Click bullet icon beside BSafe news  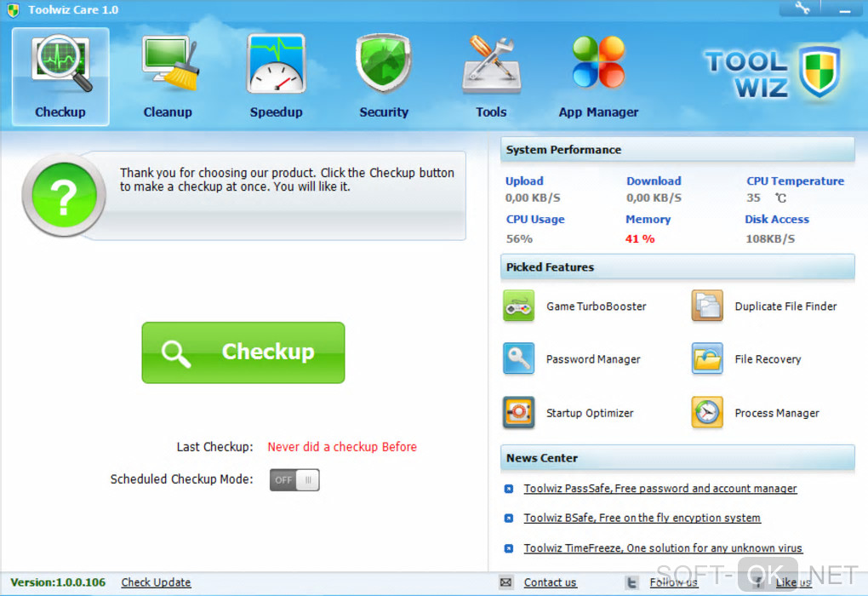(509, 518)
